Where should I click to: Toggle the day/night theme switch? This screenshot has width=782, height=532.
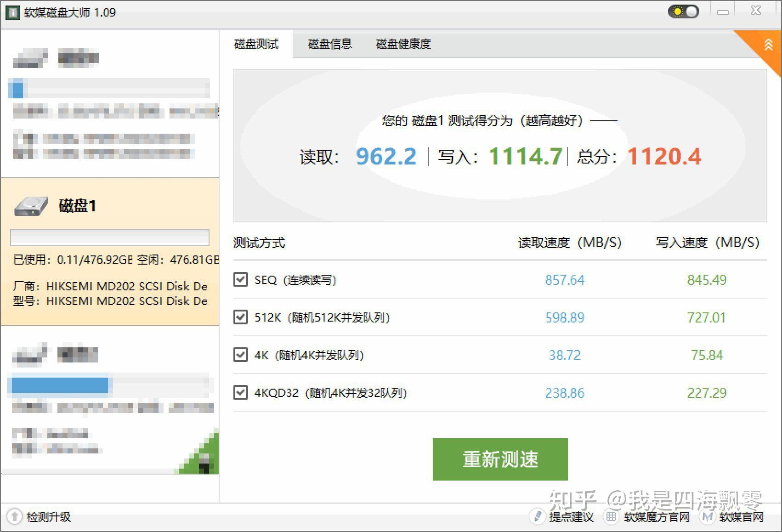click(683, 11)
